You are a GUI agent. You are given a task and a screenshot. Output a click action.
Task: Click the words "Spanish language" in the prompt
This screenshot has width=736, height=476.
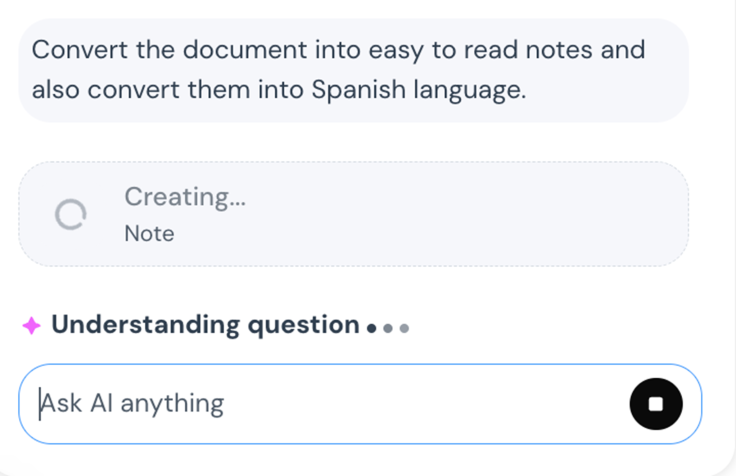(x=417, y=89)
